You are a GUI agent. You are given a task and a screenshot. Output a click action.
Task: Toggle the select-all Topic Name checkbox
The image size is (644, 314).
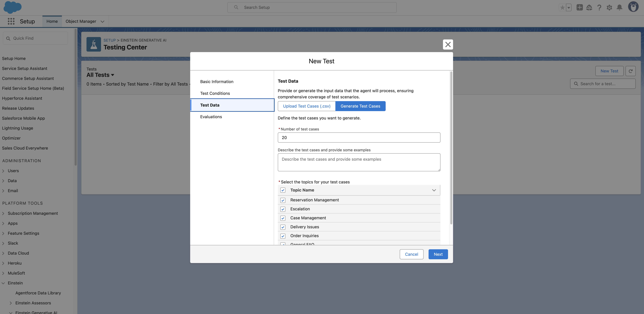[x=283, y=190]
